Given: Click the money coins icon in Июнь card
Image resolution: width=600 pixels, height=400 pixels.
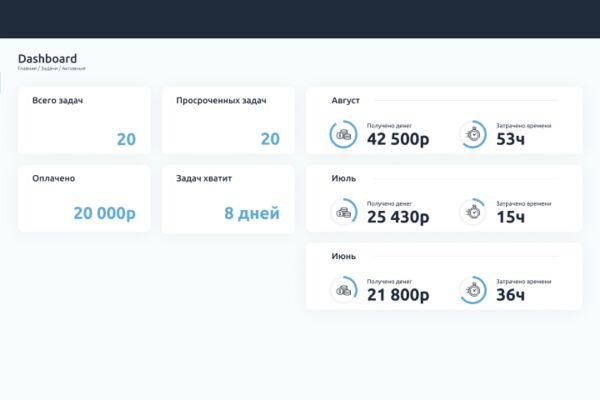Looking at the screenshot, I should [x=343, y=290].
